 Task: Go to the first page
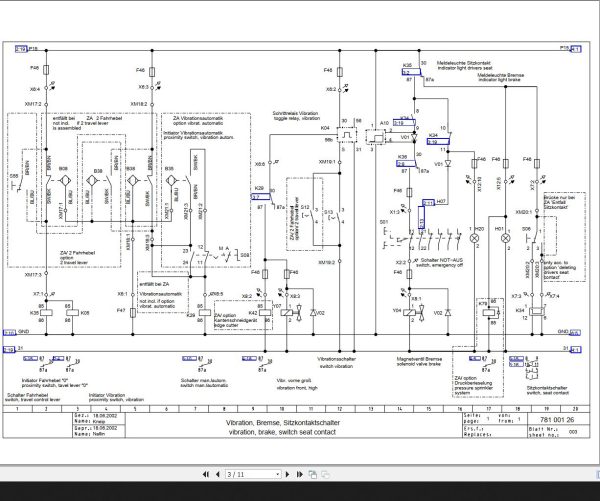pos(206,474)
